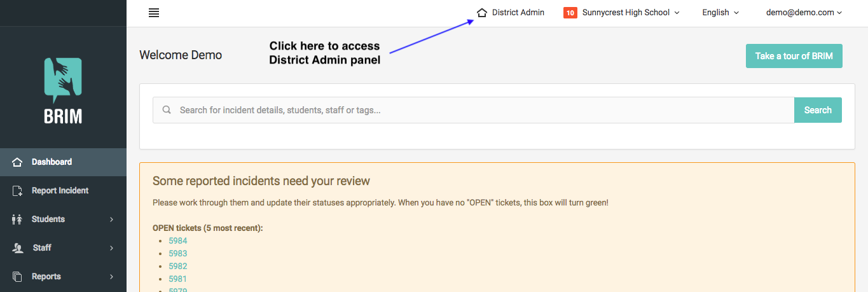Focus the incident search input field
Viewport: 868px width, 292px height.
coord(474,110)
